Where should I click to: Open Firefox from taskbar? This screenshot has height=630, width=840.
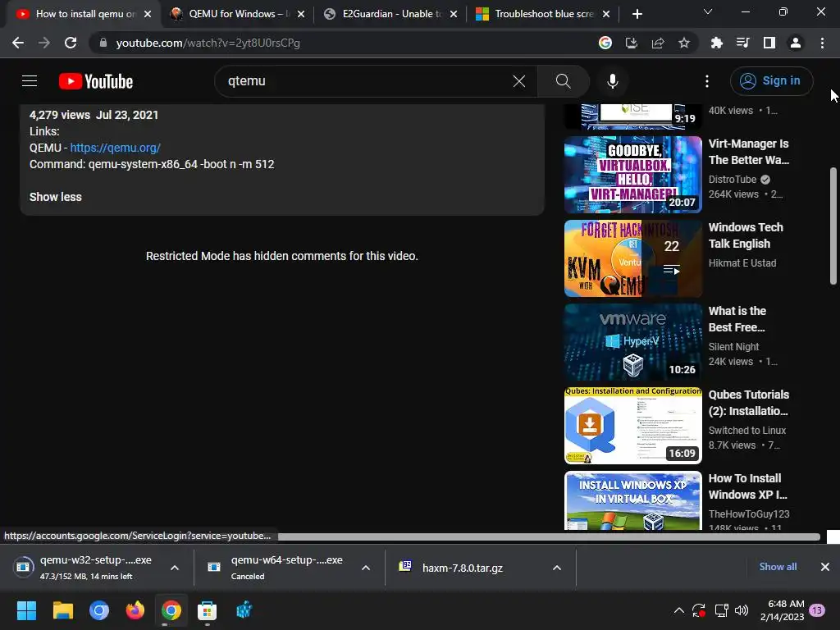pyautogui.click(x=135, y=610)
